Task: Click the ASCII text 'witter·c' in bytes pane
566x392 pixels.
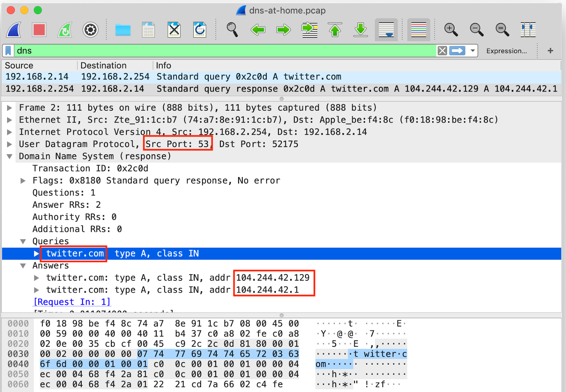Action: coord(385,354)
